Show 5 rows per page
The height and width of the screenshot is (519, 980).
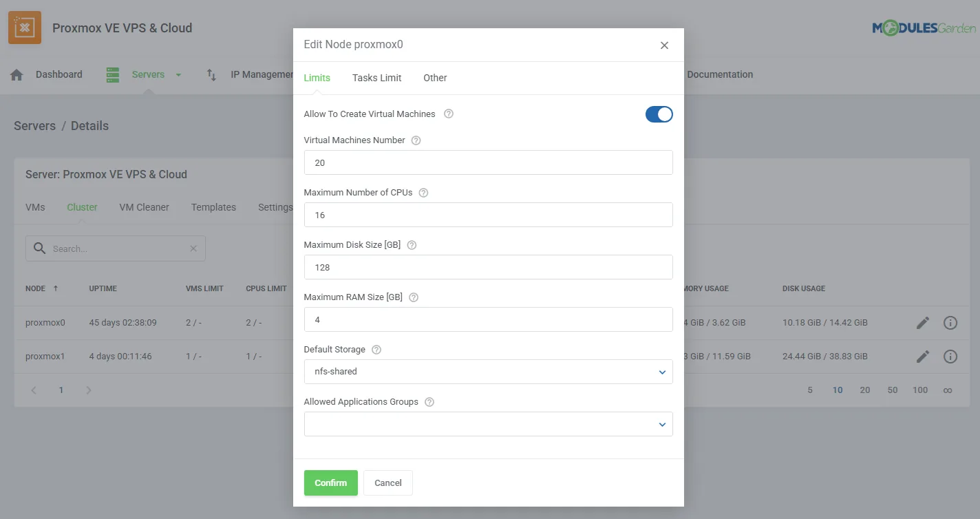coord(810,390)
